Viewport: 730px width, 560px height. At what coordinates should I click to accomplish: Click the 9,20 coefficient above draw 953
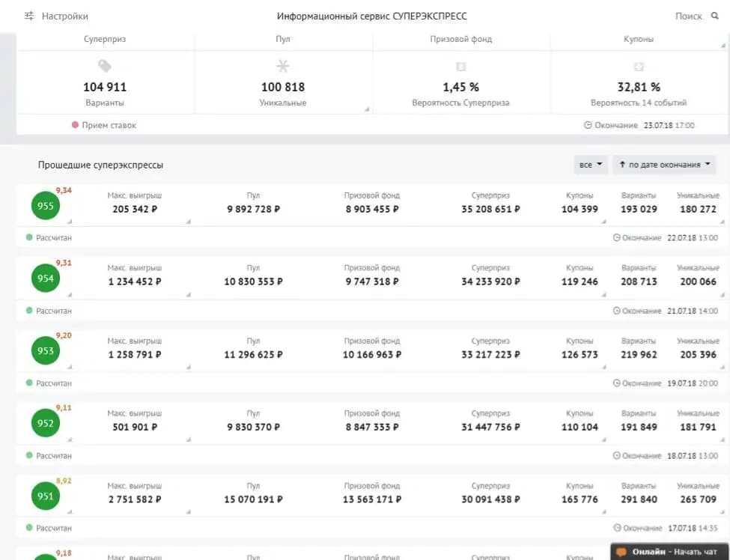pyautogui.click(x=64, y=335)
